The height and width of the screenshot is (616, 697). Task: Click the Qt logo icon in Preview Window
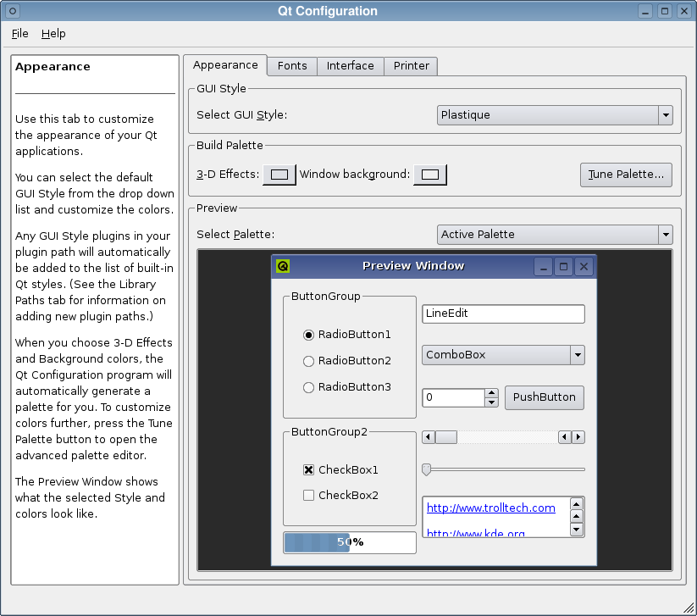(283, 266)
